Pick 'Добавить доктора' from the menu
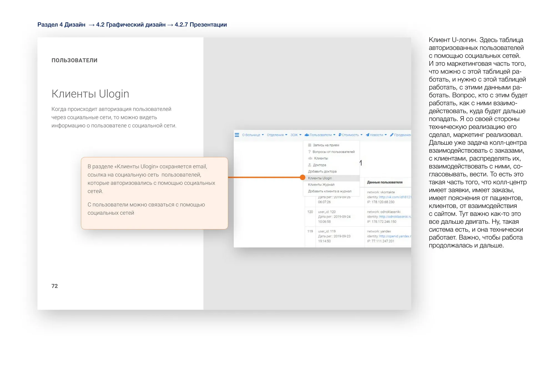 point(331,172)
